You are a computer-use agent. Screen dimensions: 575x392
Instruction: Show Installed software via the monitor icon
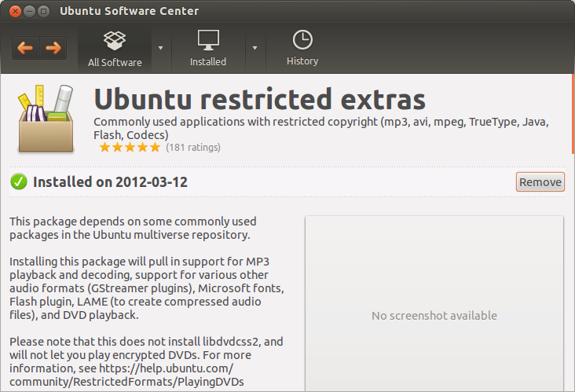coord(208,40)
